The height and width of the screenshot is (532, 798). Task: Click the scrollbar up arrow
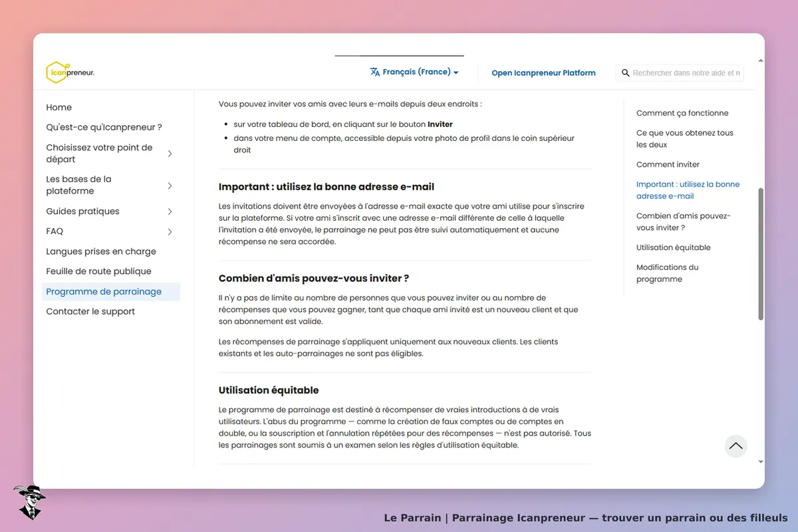point(761,61)
